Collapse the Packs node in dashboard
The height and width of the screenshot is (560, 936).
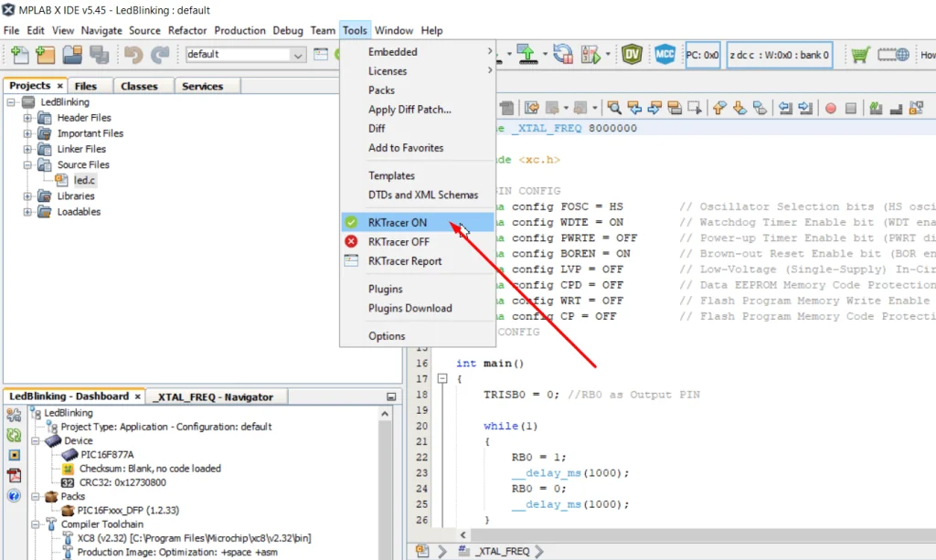click(36, 496)
